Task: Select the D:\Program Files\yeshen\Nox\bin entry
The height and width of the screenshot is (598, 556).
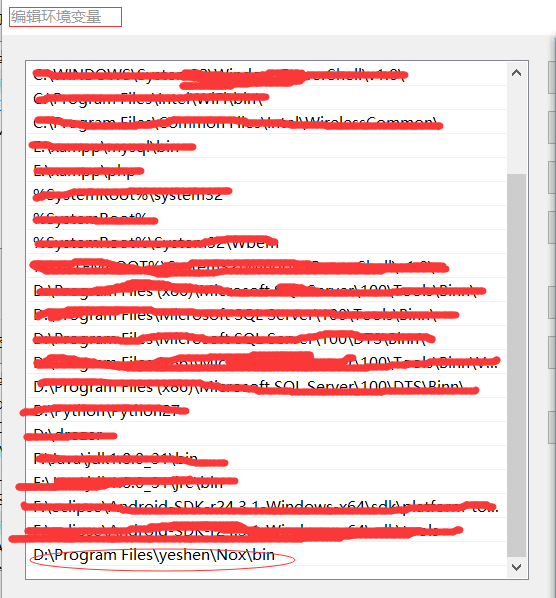Action: 267,554
